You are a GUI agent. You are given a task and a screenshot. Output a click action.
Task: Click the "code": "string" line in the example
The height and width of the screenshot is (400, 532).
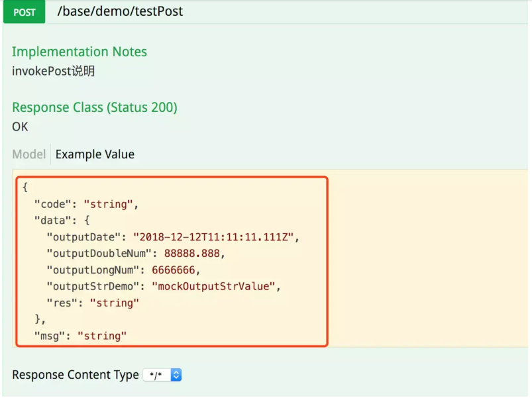[x=86, y=204]
